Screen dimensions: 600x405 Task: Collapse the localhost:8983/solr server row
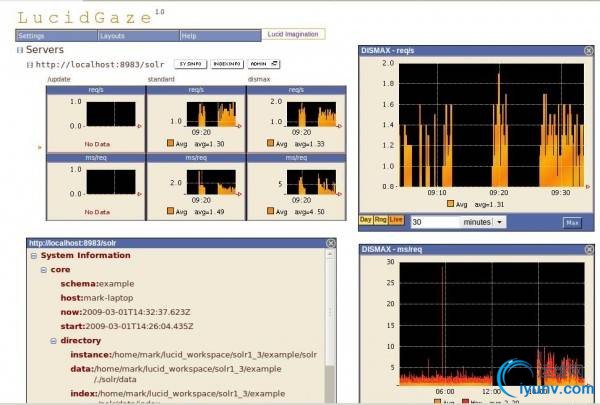click(30, 65)
